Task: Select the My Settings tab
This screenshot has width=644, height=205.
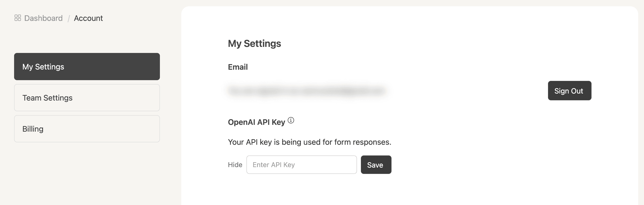Action: coord(87,67)
